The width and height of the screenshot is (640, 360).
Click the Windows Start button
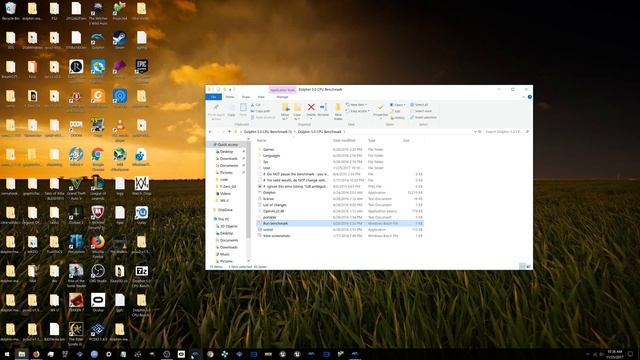[x=7, y=354]
